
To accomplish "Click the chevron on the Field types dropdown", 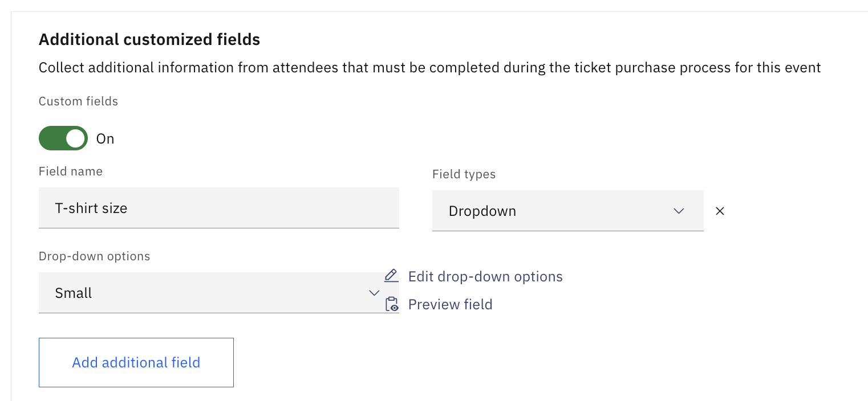I will tap(679, 211).
